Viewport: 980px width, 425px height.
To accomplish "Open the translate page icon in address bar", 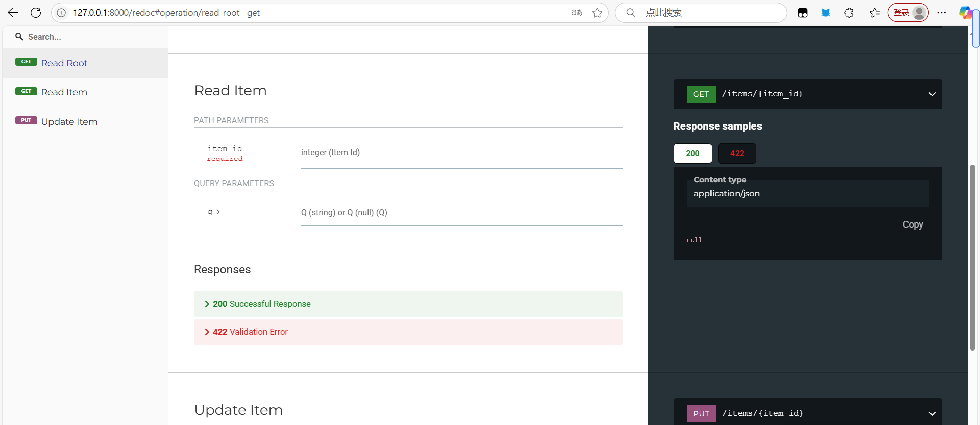I will (x=577, y=13).
